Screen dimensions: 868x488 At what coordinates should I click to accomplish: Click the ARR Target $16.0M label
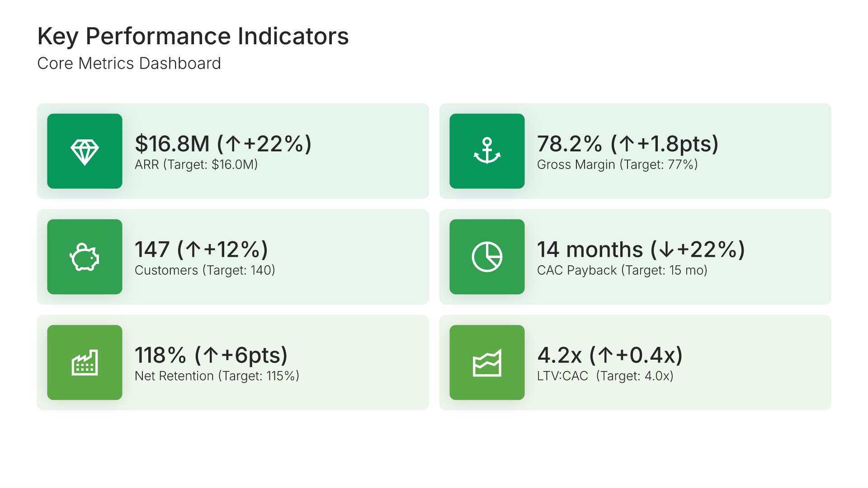pos(196,164)
